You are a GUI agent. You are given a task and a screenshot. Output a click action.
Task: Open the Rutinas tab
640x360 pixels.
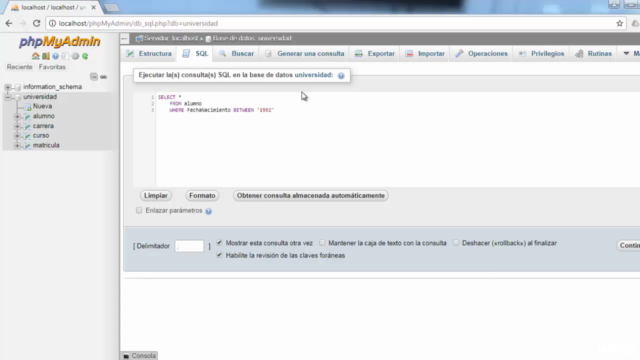click(x=593, y=53)
